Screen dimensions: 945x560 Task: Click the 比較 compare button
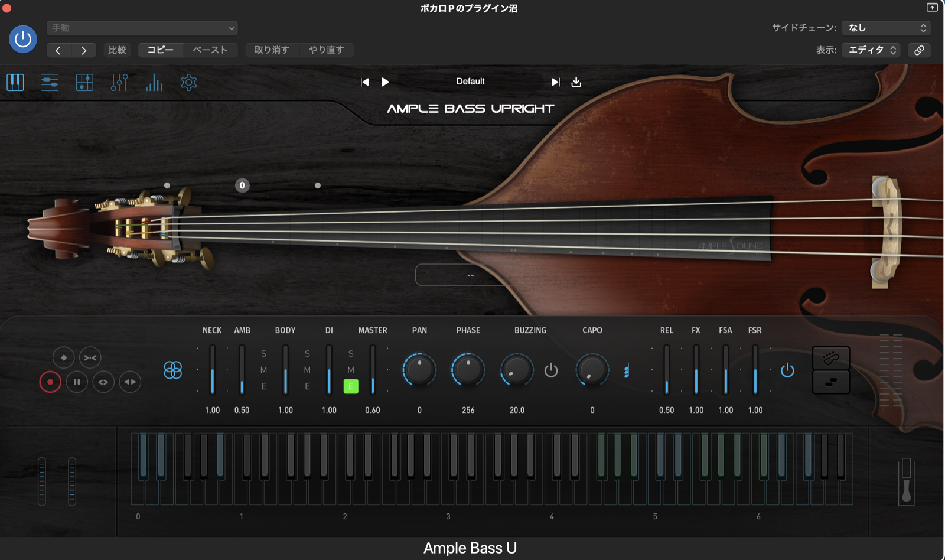click(117, 50)
